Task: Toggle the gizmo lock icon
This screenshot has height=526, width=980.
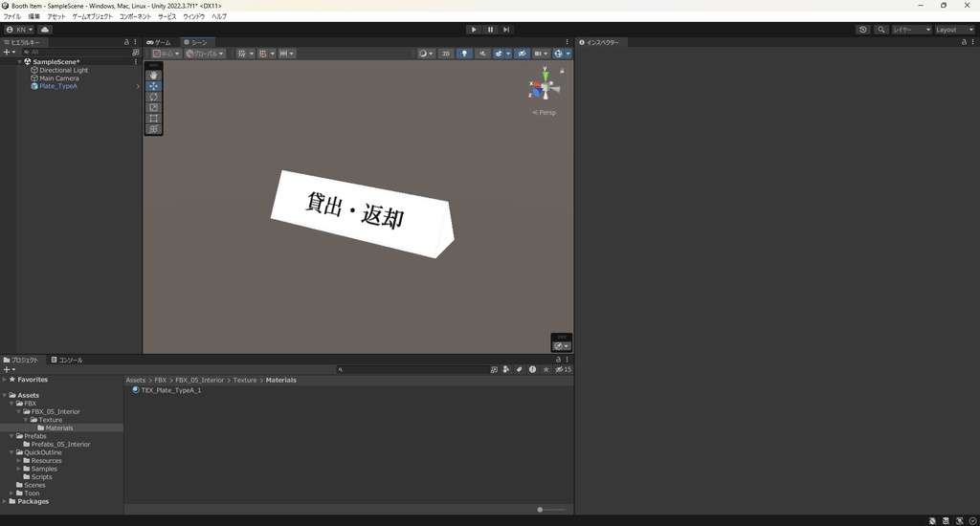Action: (562, 71)
